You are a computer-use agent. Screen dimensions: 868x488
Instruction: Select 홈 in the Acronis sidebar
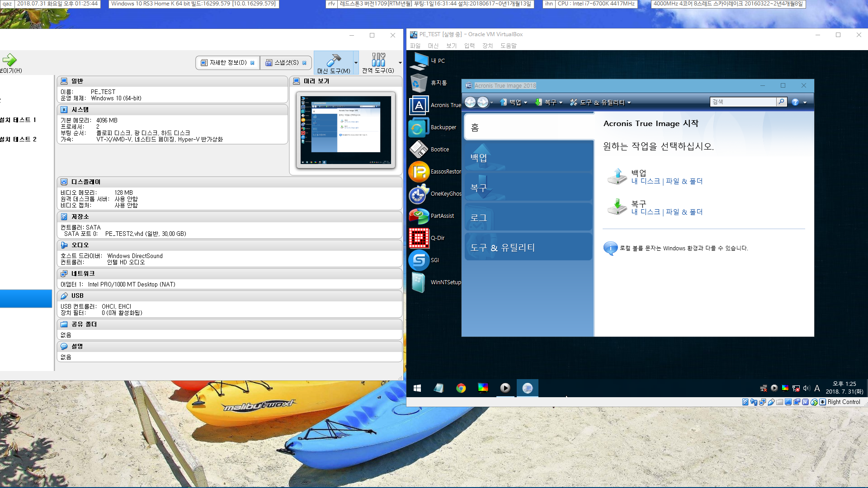[529, 127]
